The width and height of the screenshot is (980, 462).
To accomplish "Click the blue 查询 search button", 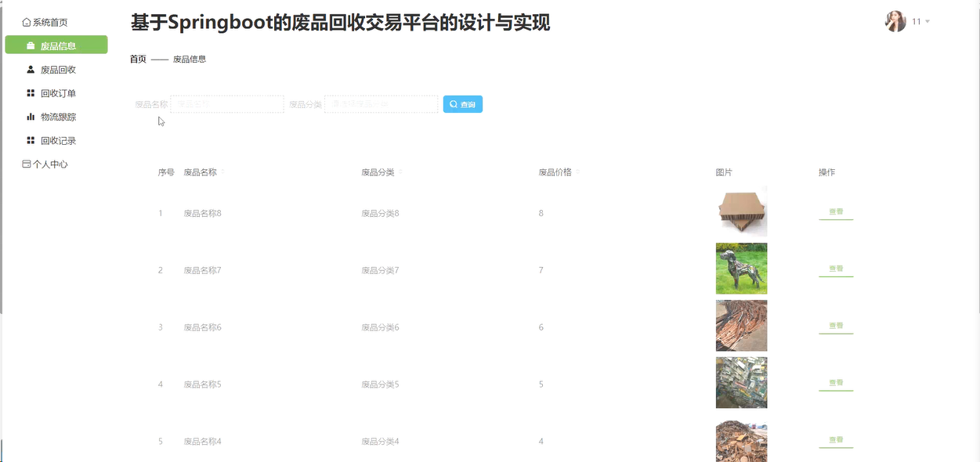I will click(463, 104).
